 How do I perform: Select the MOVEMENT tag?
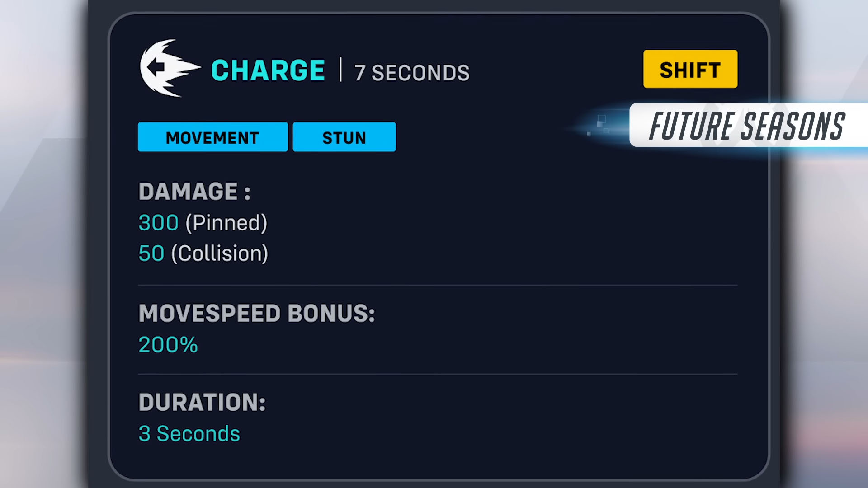(212, 137)
